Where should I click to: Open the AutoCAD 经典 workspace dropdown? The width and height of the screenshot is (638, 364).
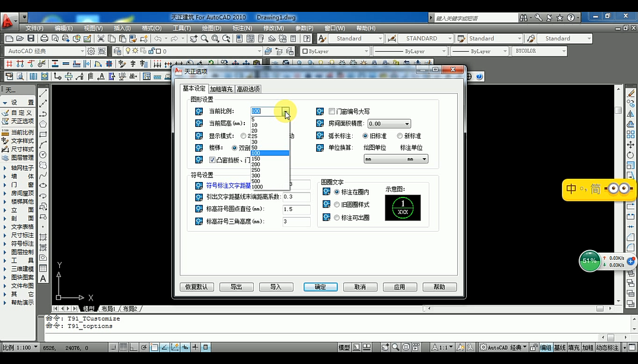82,51
